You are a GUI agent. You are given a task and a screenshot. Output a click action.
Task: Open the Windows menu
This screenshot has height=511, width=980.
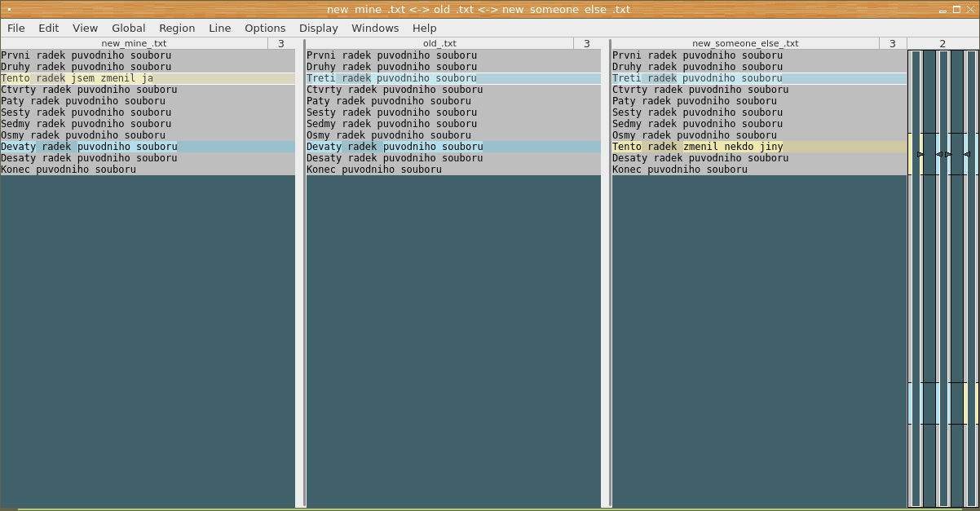point(375,28)
